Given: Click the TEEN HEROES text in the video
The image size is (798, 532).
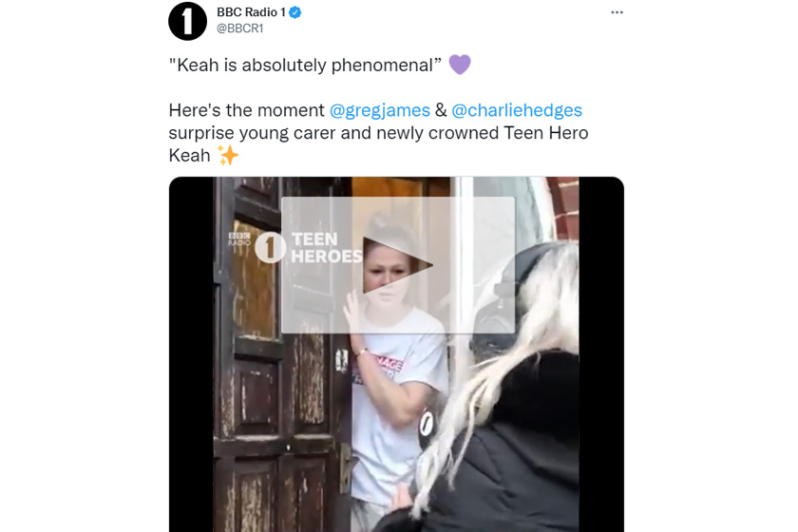Looking at the screenshot, I should tap(325, 248).
